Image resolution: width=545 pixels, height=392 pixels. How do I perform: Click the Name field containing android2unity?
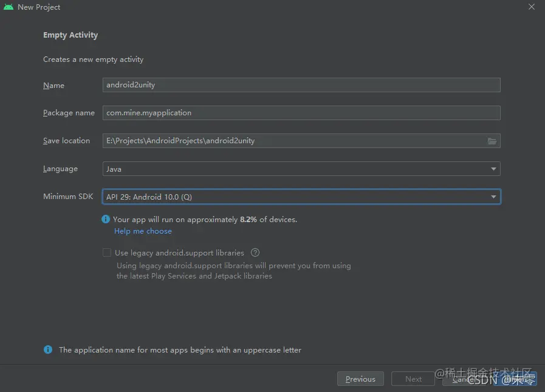tap(301, 85)
